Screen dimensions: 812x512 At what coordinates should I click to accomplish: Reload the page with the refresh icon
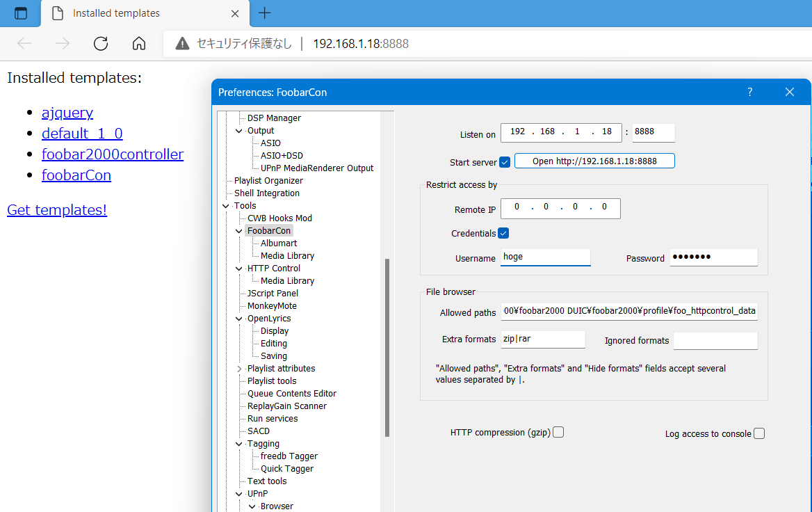click(x=101, y=44)
